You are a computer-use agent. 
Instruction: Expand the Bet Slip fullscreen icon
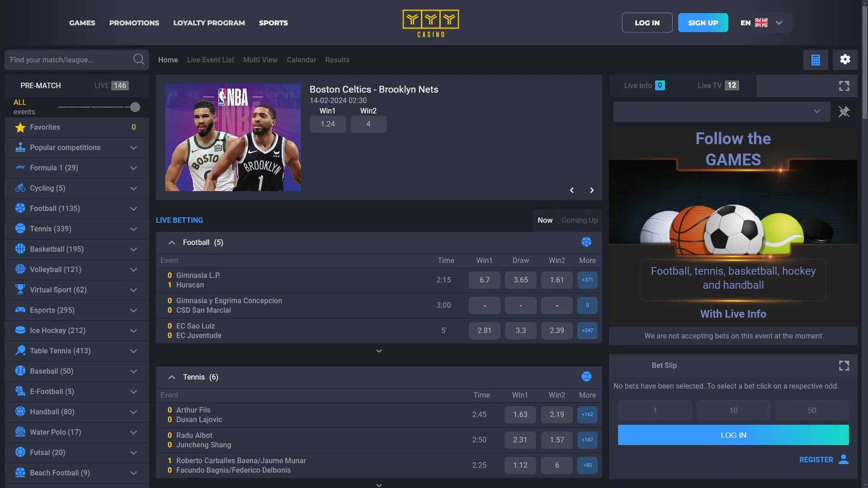844,366
